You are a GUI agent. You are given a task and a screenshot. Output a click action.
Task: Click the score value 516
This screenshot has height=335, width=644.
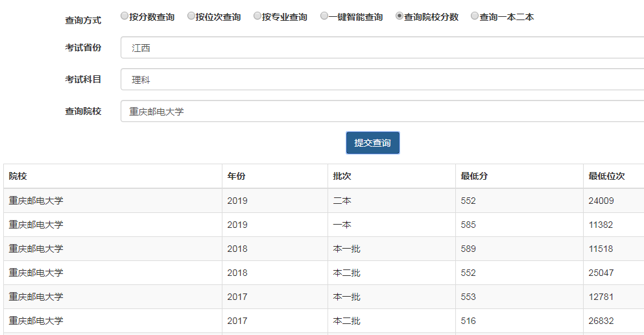coord(468,321)
